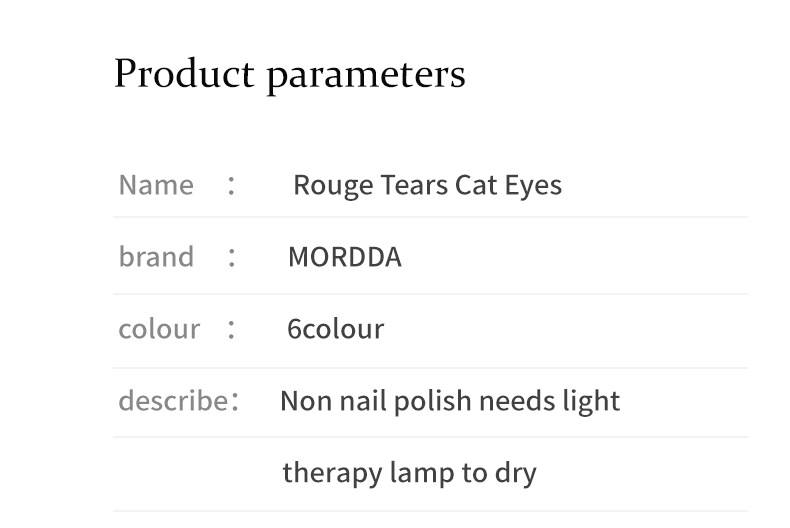
Task: Select the describe label
Action: [174, 401]
